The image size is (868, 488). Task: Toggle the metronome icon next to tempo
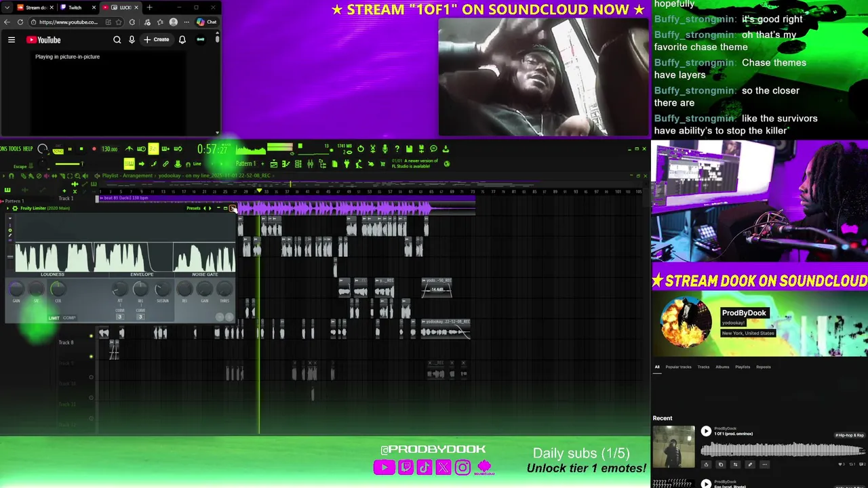(x=130, y=149)
